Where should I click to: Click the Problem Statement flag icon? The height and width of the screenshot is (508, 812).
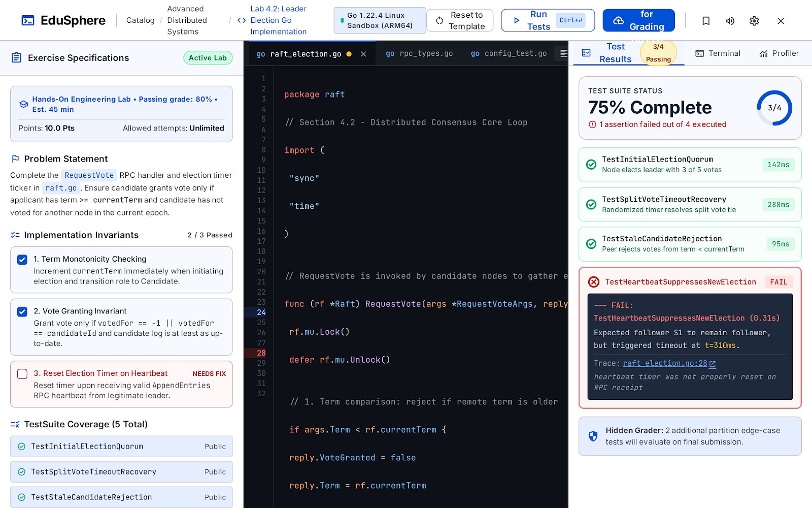click(x=15, y=158)
